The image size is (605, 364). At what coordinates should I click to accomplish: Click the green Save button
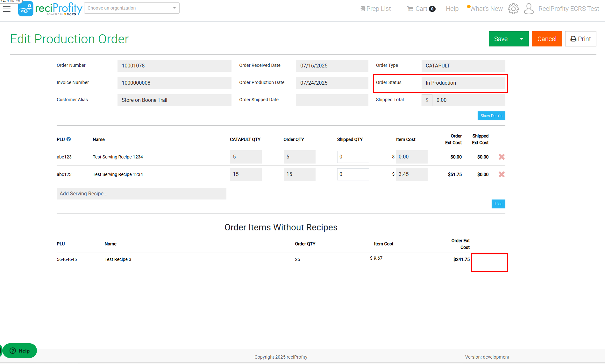tap(501, 39)
